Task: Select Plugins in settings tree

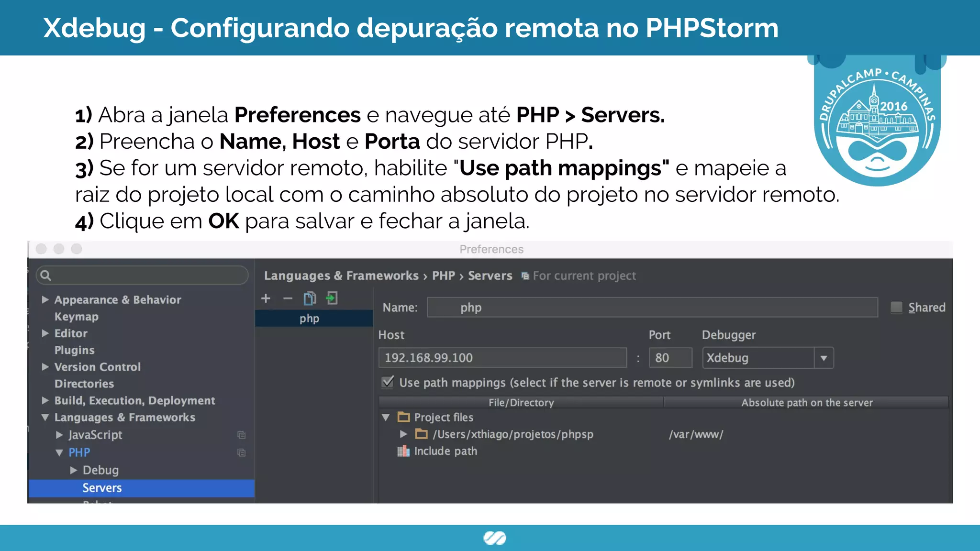Action: [75, 350]
